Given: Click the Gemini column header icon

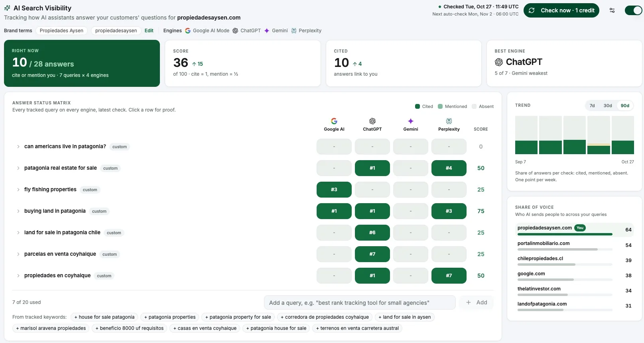Looking at the screenshot, I should (411, 121).
